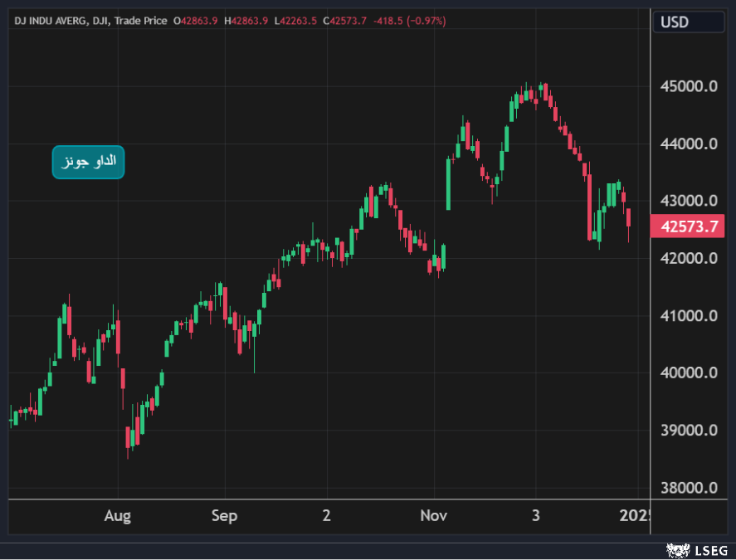Image resolution: width=736 pixels, height=560 pixels.
Task: Click the Nov label on time axis
Action: pos(433,516)
